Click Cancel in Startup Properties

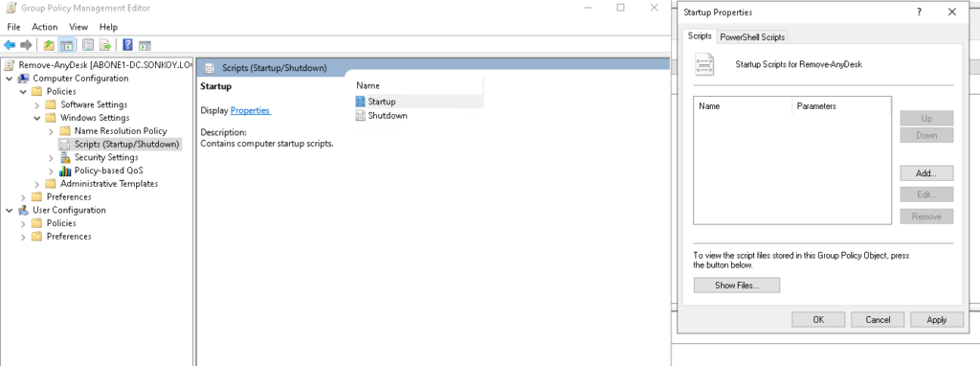coord(878,320)
